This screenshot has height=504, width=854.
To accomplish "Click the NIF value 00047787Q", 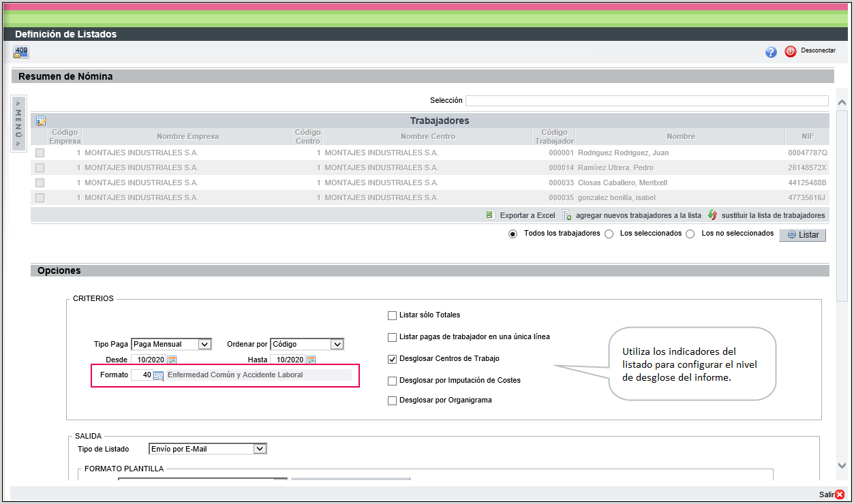I will pos(807,153).
